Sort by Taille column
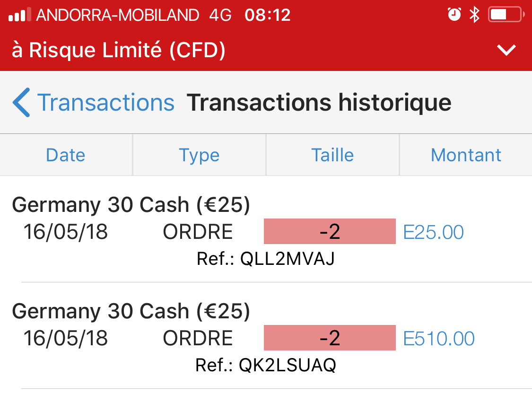 coord(332,155)
